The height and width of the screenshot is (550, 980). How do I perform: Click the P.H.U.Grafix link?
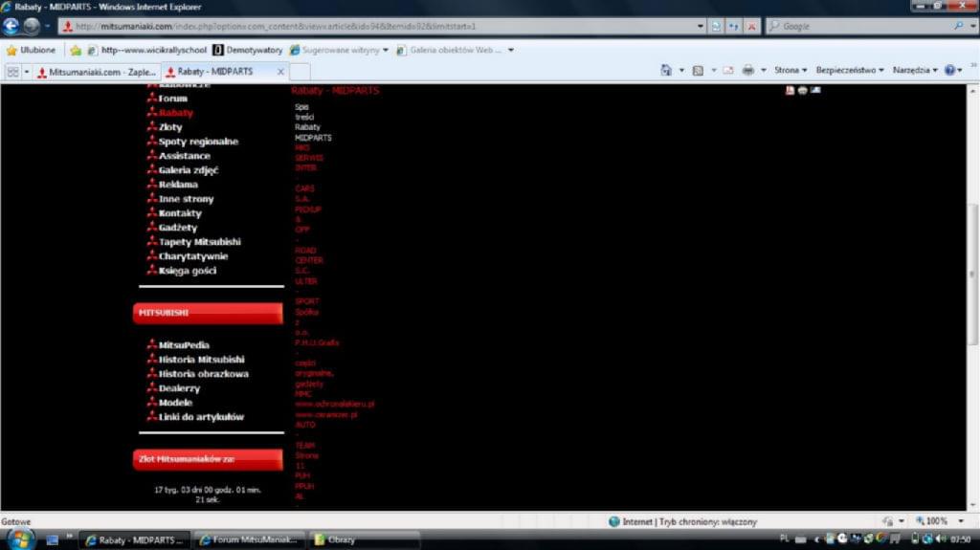click(x=316, y=342)
